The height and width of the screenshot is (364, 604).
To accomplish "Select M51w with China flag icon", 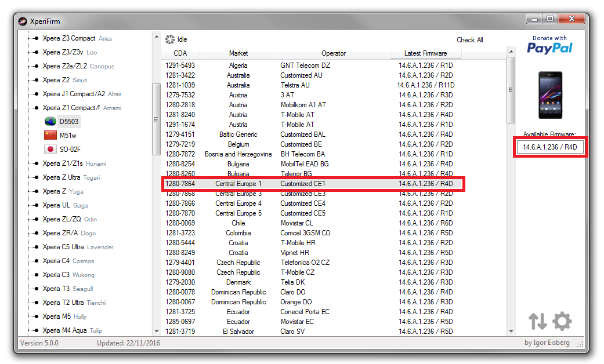I will (50, 136).
